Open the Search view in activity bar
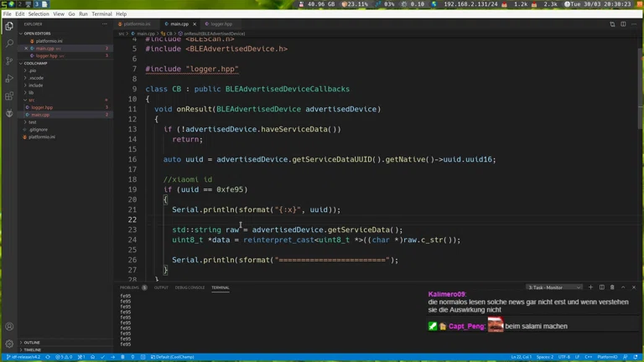This screenshot has width=644, height=362. point(9,43)
